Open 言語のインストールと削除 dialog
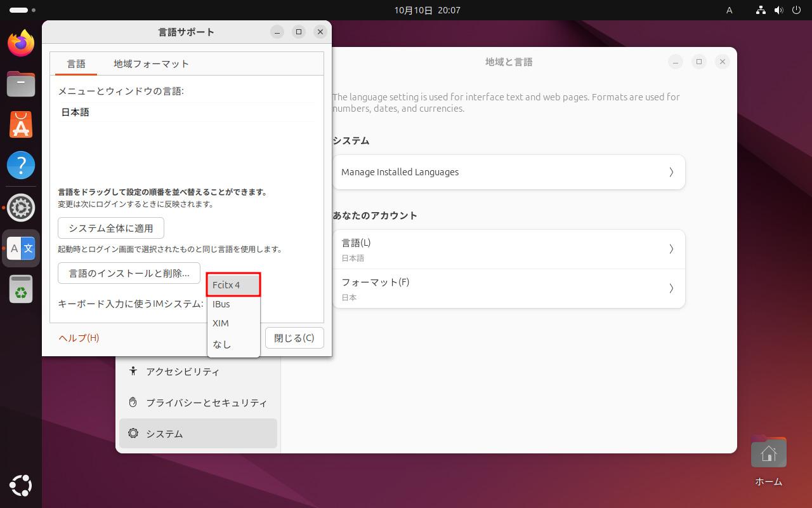Screen dimensions: 812x508 (x=129, y=273)
